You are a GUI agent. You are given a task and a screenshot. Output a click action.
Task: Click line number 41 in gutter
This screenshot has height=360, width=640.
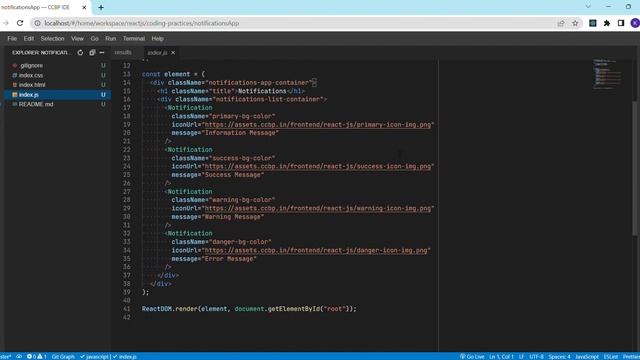coord(127,309)
